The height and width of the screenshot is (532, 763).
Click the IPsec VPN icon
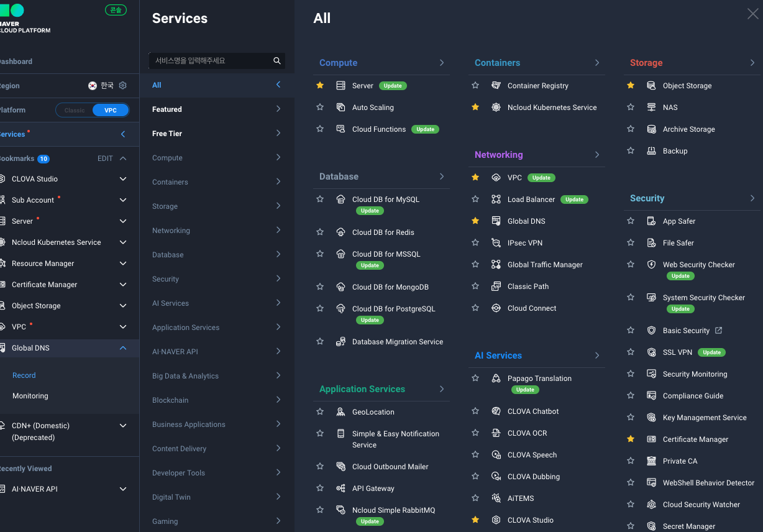tap(496, 243)
